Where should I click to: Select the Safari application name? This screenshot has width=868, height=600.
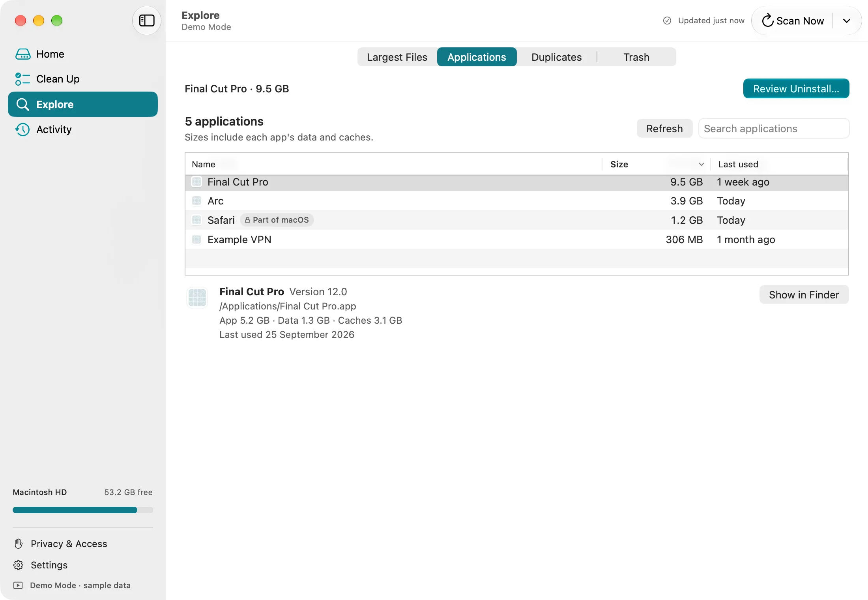point(221,220)
